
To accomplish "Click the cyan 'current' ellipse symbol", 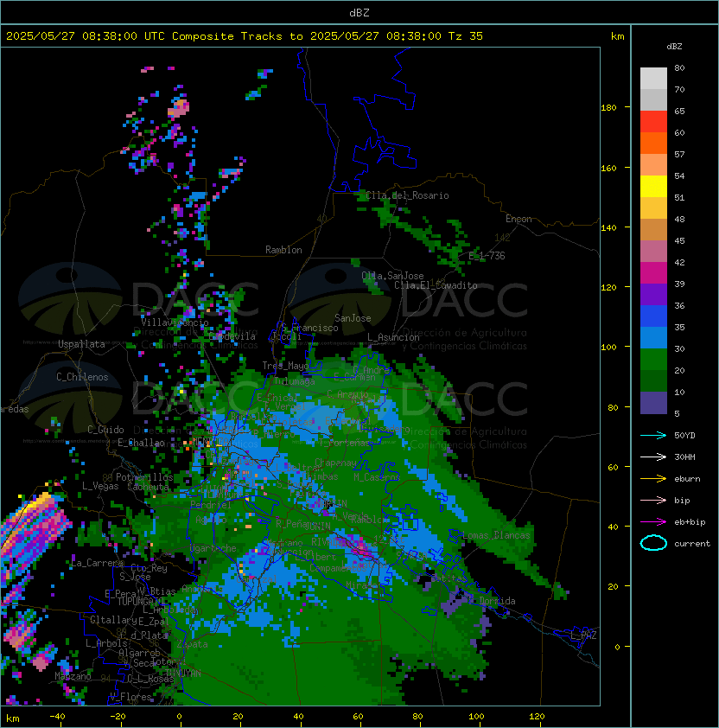I will click(x=653, y=543).
